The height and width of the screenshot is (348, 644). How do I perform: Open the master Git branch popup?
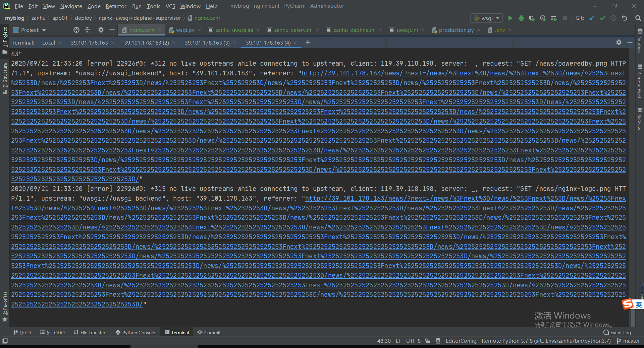628,341
